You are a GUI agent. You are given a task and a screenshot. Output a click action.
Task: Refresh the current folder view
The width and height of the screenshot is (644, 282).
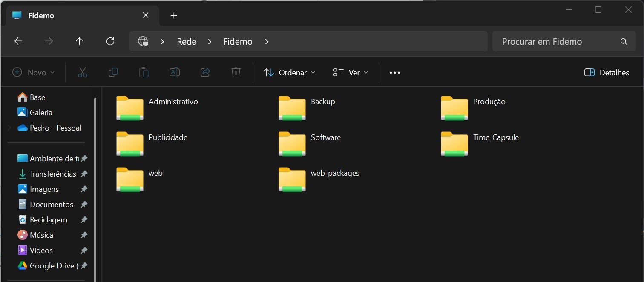click(110, 41)
